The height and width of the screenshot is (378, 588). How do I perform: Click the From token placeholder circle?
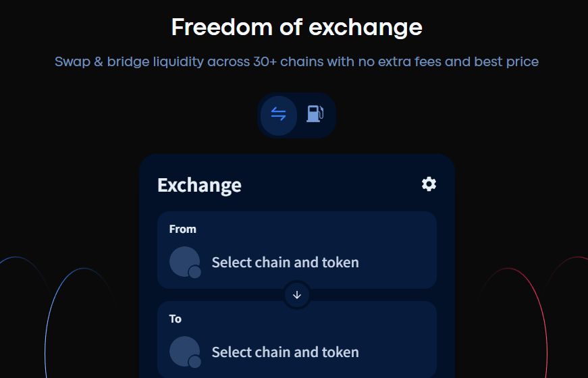pyautogui.click(x=183, y=260)
